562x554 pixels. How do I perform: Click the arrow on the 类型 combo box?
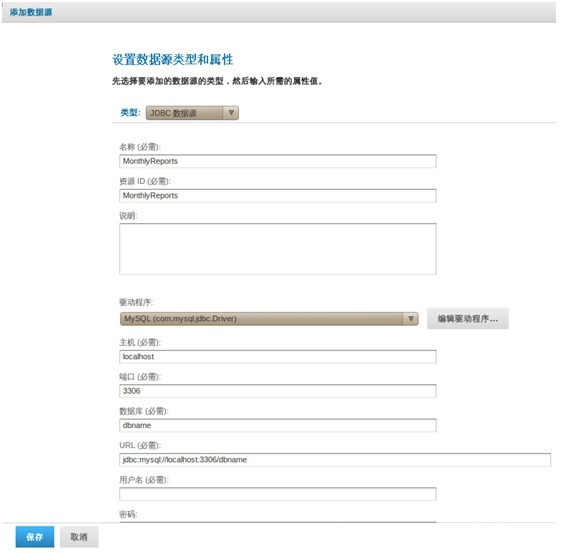pyautogui.click(x=231, y=113)
